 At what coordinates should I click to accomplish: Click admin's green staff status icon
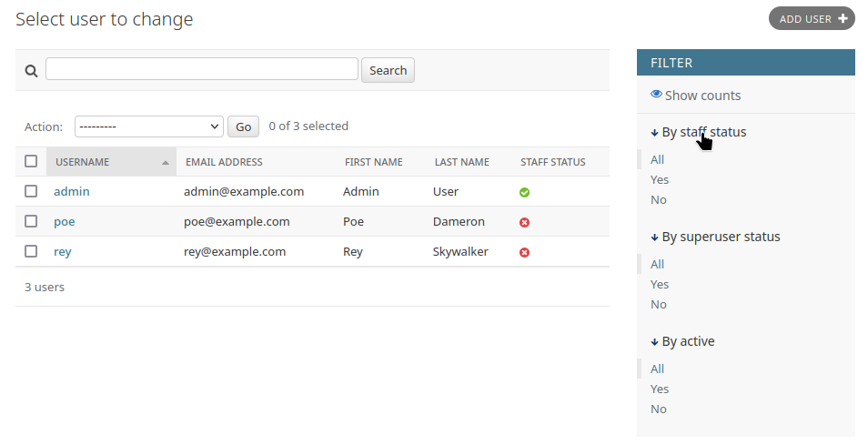(x=524, y=192)
